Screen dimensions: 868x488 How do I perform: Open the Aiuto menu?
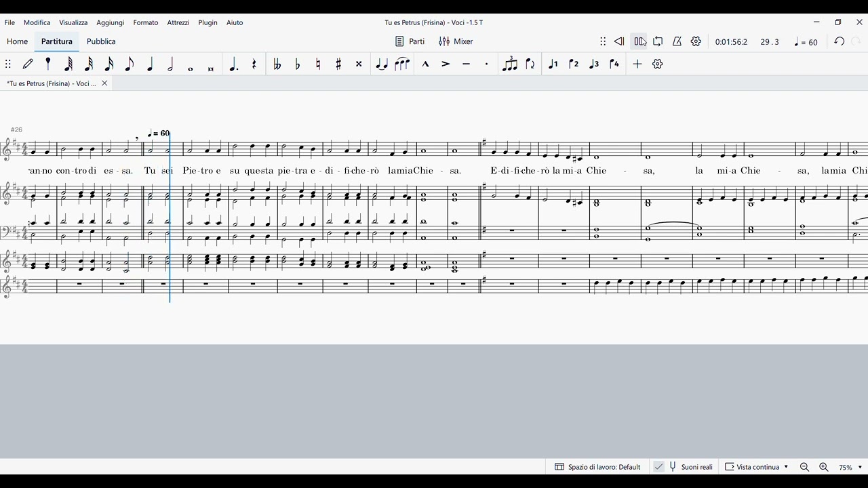[x=235, y=22]
